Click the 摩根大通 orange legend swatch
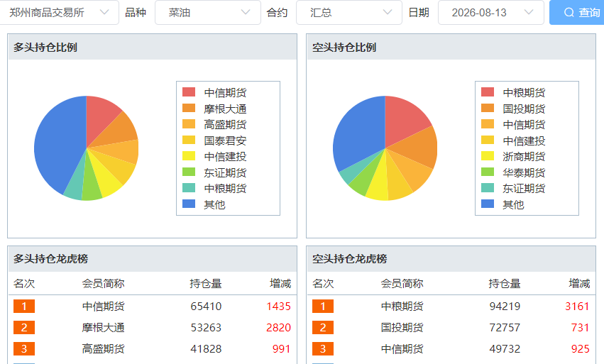604x364 pixels. tap(189, 109)
